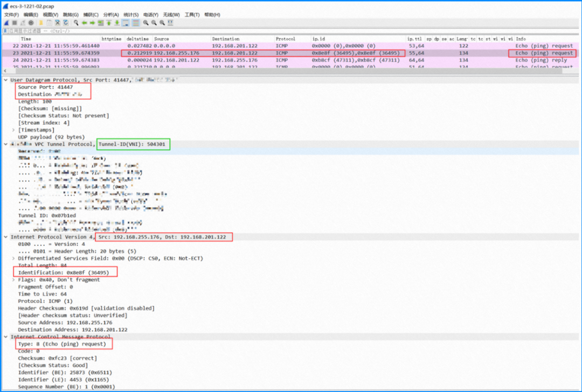
Task: Open the 帮助(H) menu
Action: pos(212,15)
